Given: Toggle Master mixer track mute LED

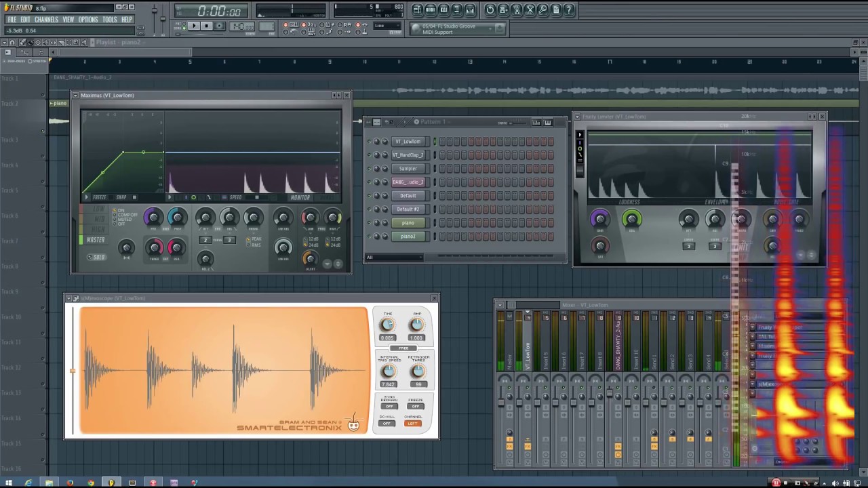Looking at the screenshot, I should click(509, 387).
